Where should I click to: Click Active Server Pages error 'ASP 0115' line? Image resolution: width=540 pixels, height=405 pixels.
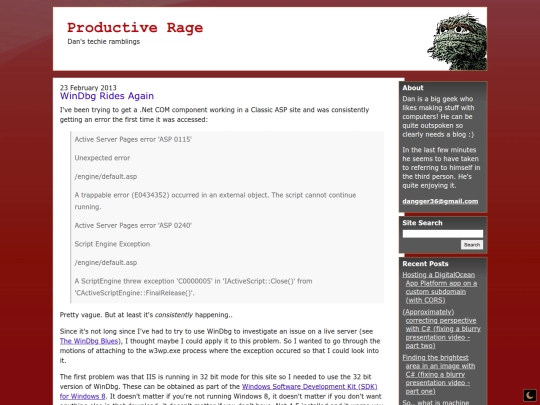[x=133, y=139]
